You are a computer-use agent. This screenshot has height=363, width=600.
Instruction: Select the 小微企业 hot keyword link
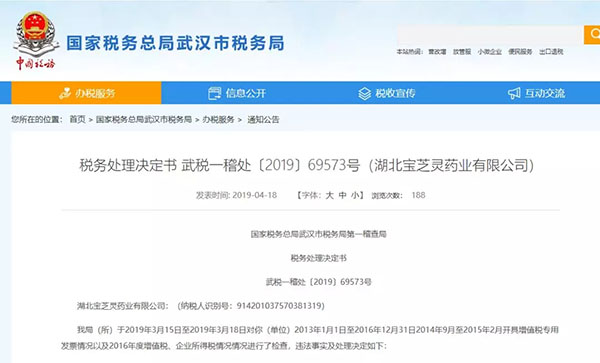(x=489, y=52)
